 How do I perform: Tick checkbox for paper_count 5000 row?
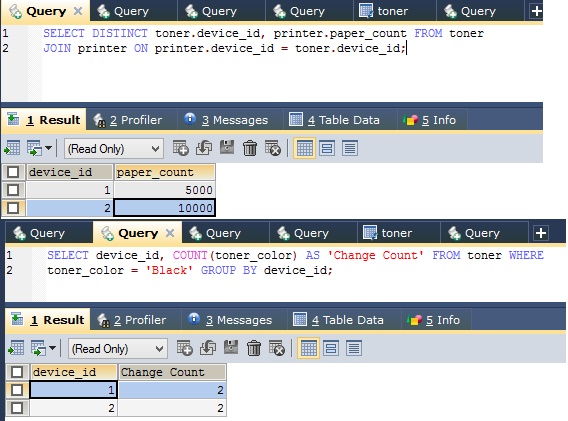click(x=13, y=190)
